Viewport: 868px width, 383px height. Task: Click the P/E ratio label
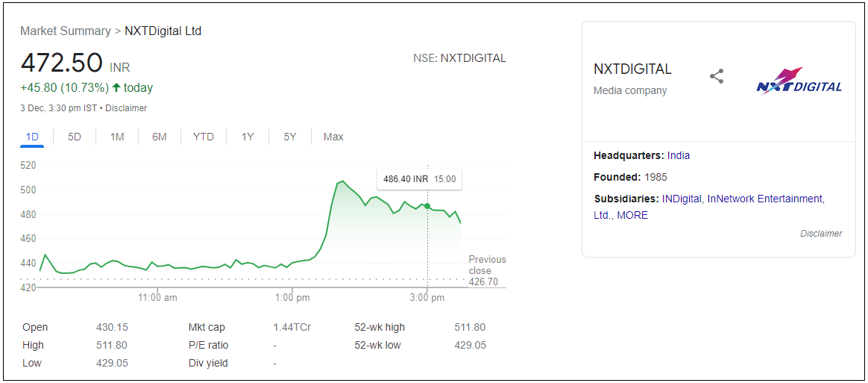point(208,346)
